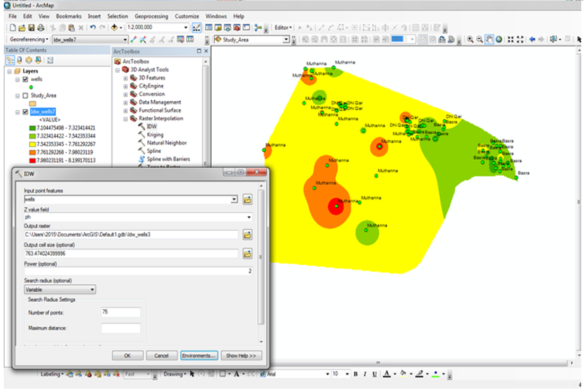Open a map document with the folder icon
Viewport: 585px width, 392px height.
tap(22, 28)
